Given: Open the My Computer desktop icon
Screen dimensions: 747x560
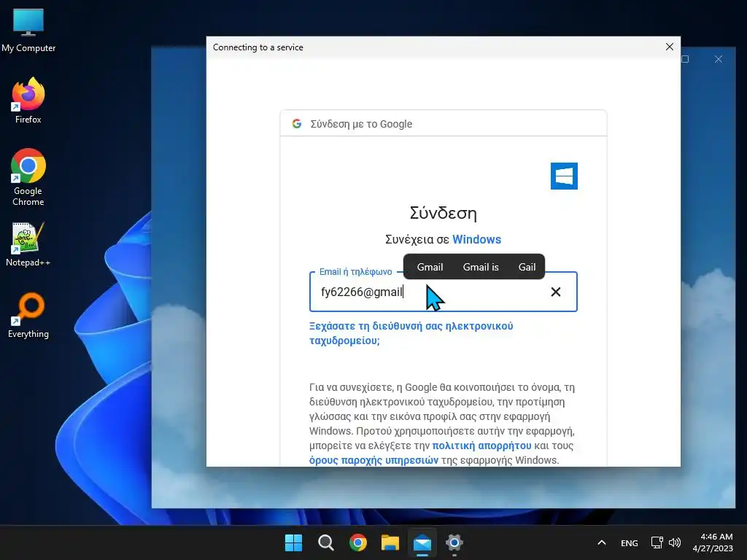Looking at the screenshot, I should point(28,30).
